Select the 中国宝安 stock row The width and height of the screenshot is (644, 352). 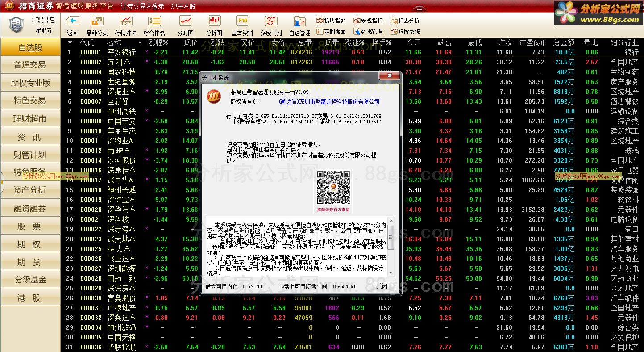click(x=352, y=121)
